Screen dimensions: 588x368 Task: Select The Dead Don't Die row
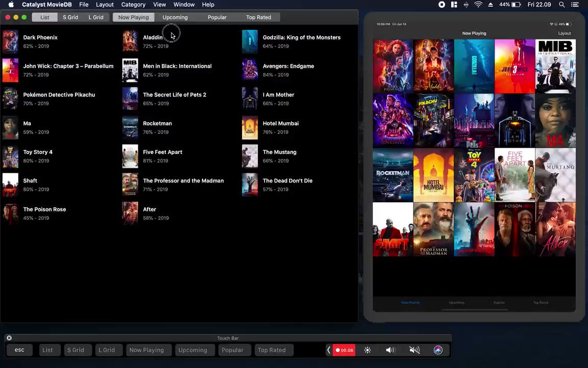point(299,185)
